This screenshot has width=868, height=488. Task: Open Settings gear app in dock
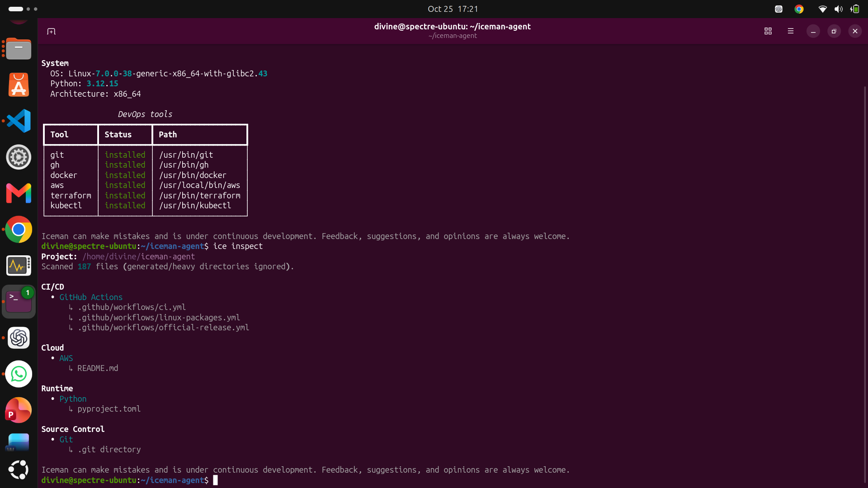coord(19,157)
